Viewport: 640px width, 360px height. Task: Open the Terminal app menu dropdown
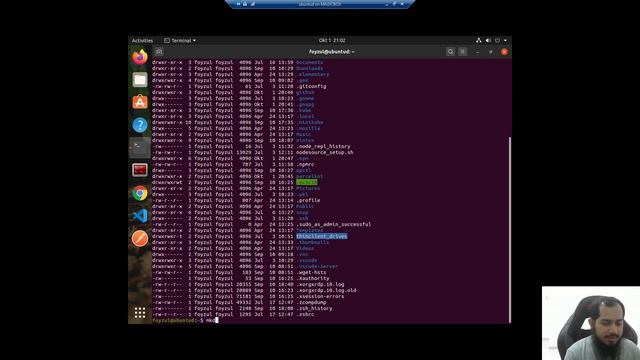coord(180,40)
